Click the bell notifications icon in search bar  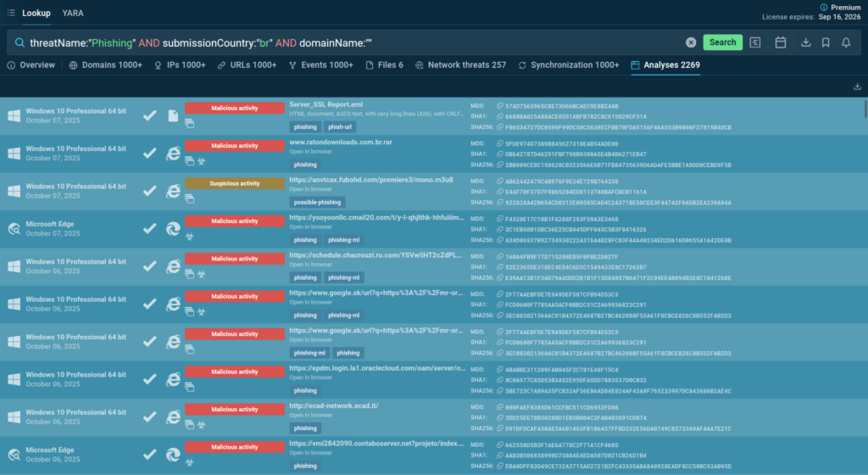coord(846,42)
